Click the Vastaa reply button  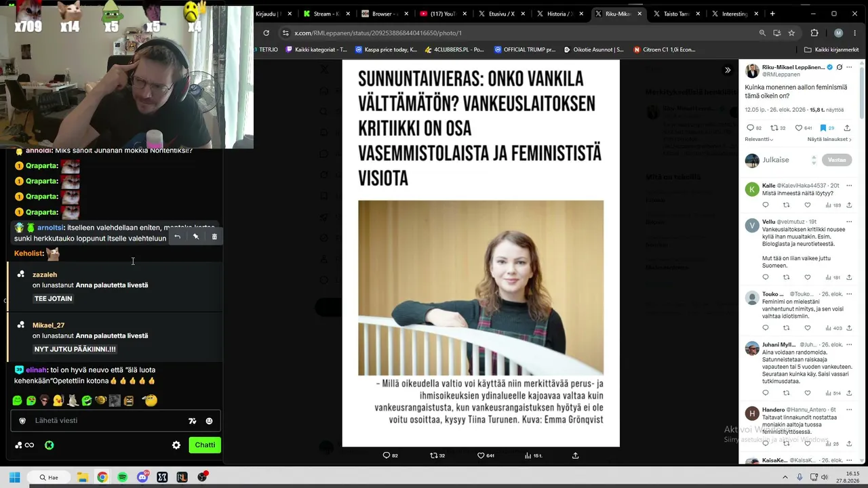click(x=837, y=160)
